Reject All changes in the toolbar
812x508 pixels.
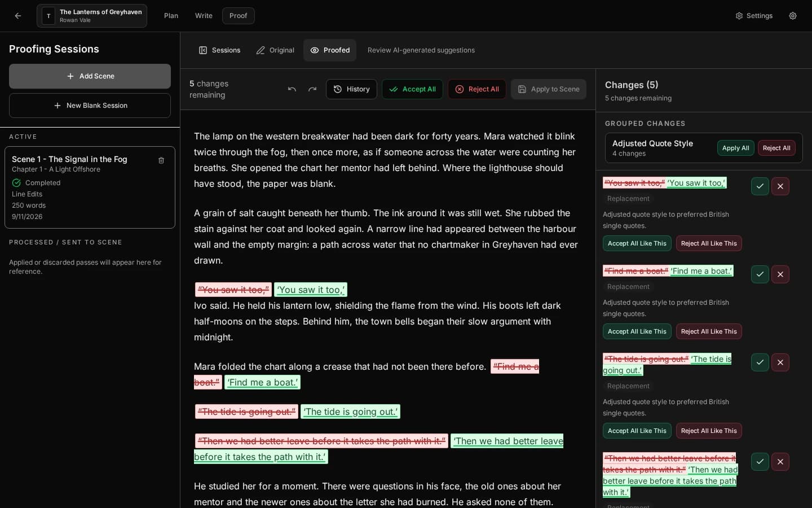[x=477, y=89]
